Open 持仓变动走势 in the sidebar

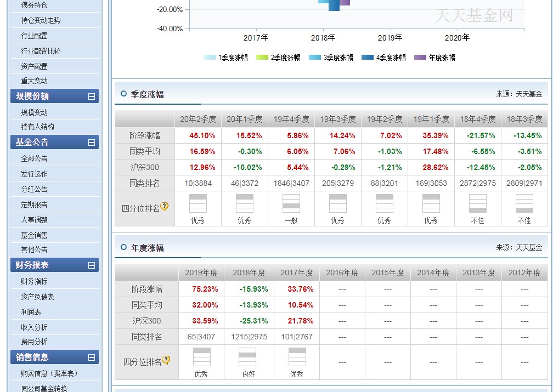point(41,20)
